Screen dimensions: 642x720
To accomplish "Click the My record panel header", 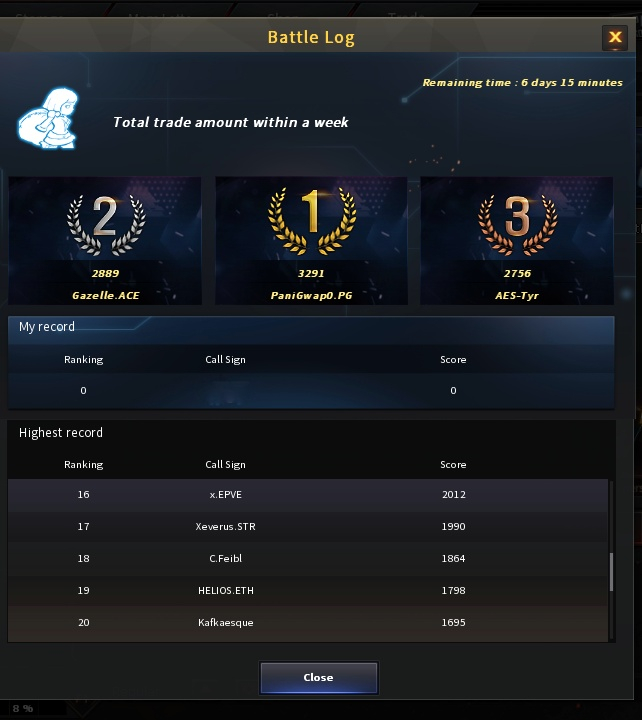I will click(311, 327).
